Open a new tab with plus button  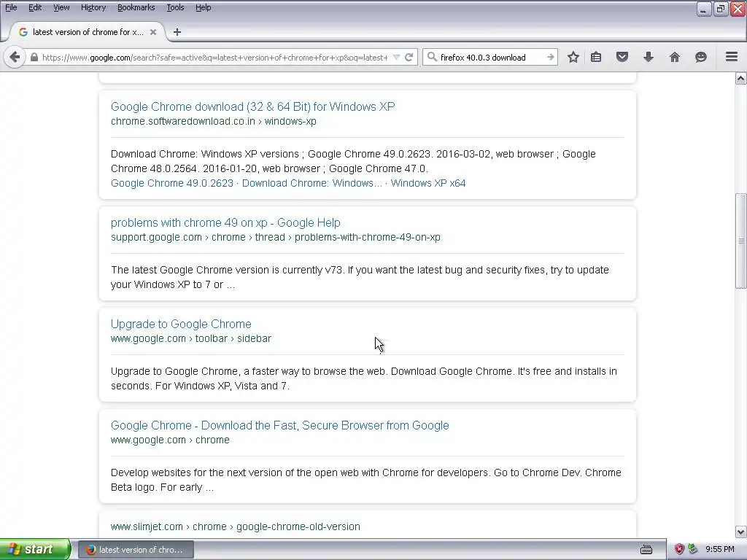[x=177, y=32]
